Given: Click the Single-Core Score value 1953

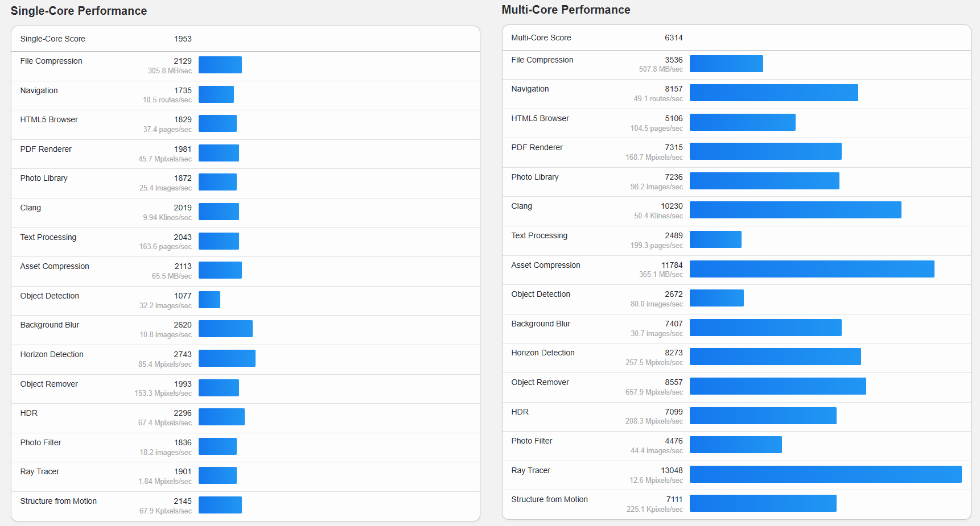Looking at the screenshot, I should [183, 39].
